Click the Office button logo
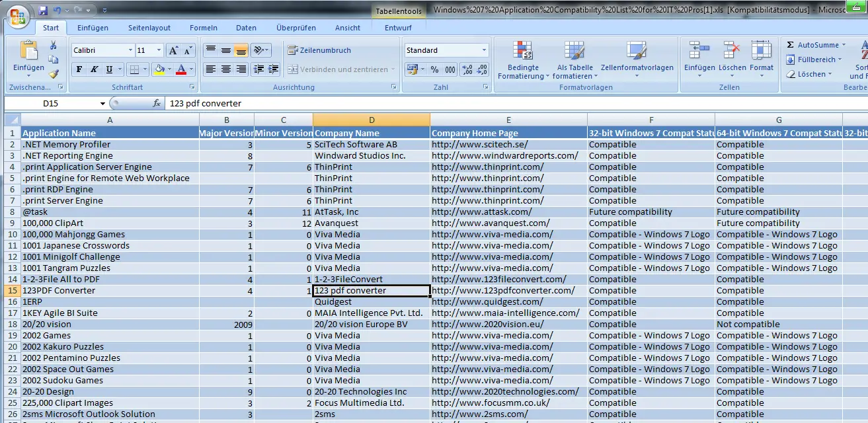 tap(18, 16)
